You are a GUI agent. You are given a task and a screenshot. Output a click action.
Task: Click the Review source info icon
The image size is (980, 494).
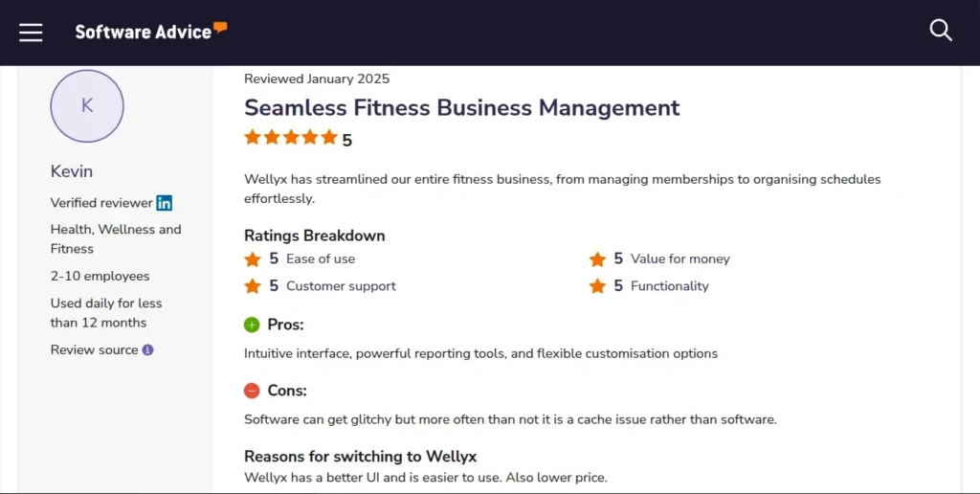[x=147, y=350]
